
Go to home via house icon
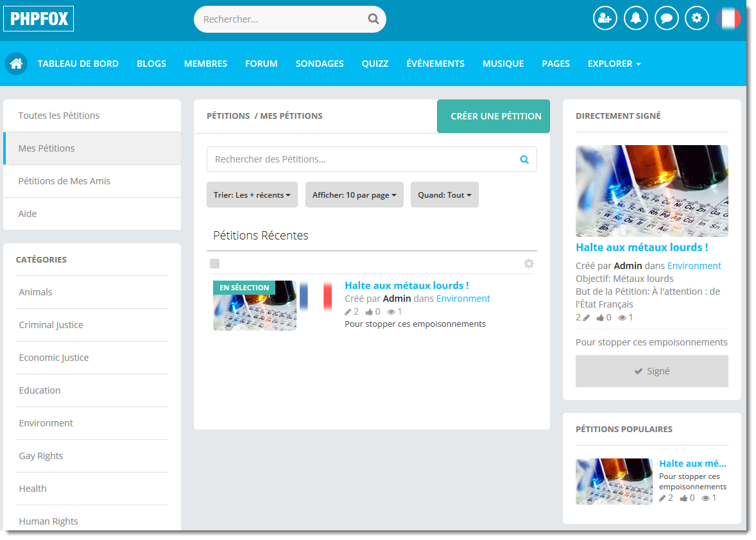[16, 64]
